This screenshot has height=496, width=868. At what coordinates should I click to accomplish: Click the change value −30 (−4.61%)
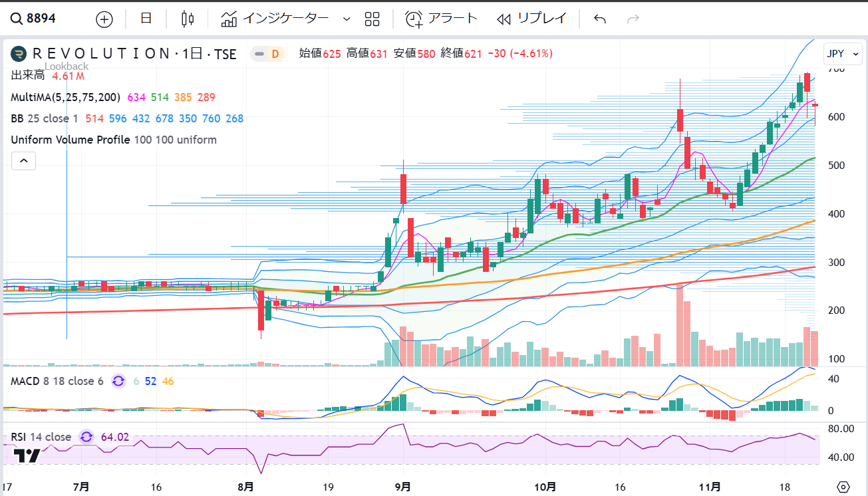pos(520,53)
